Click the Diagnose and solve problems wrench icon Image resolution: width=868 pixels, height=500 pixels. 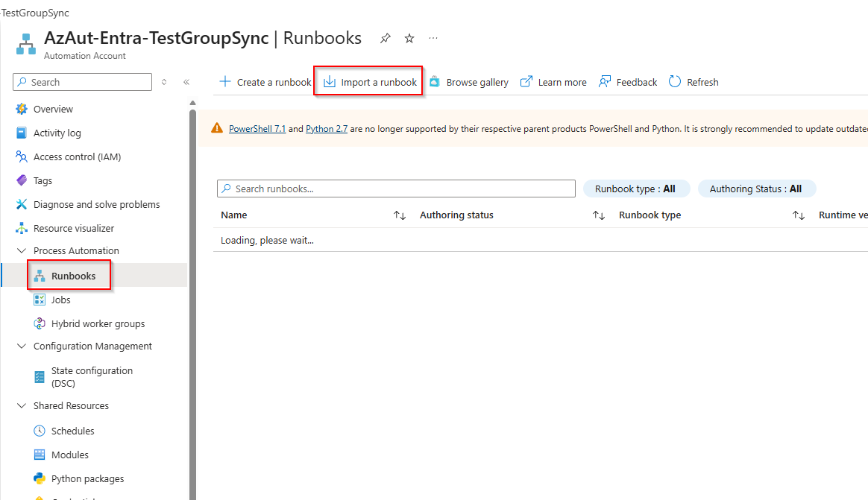click(x=22, y=204)
